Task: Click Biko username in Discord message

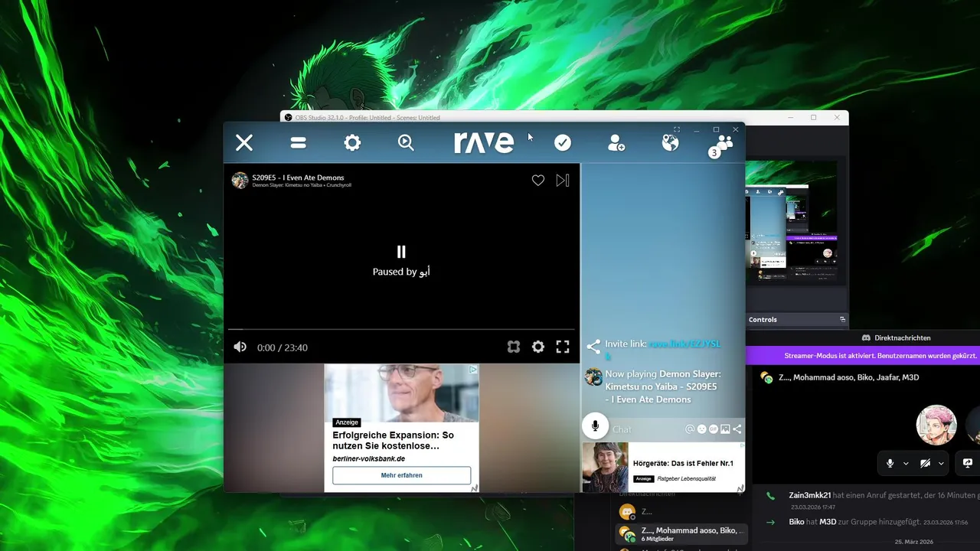Action: [x=796, y=522]
